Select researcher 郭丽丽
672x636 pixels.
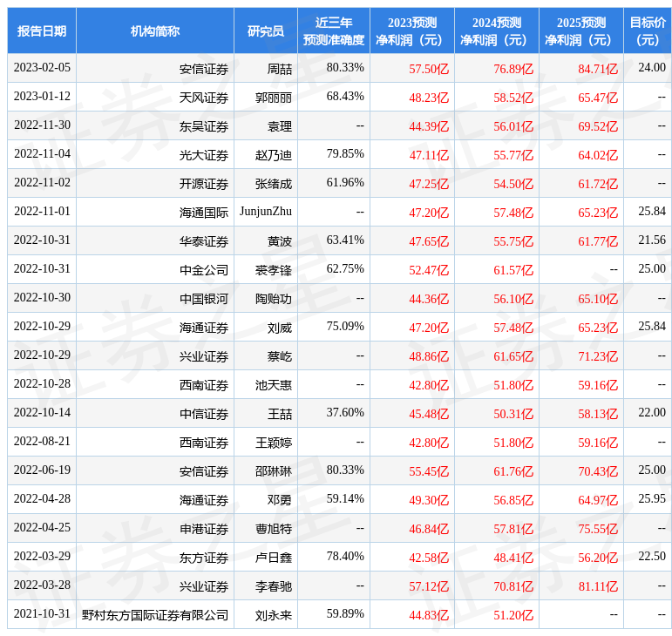coord(274,98)
